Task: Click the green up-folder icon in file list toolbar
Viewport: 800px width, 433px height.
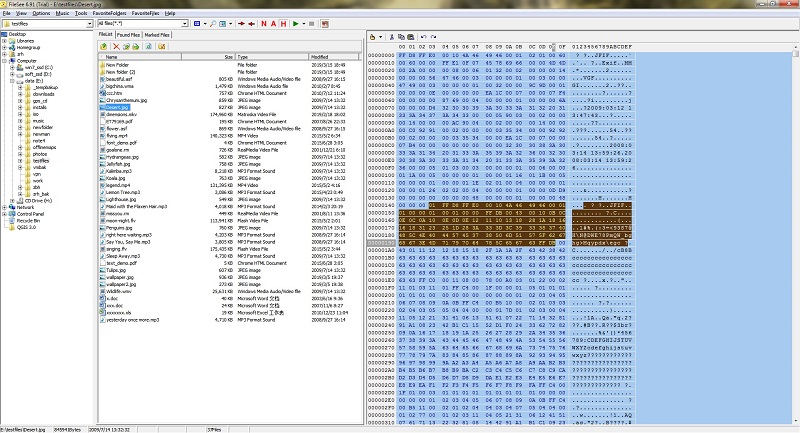Action: pyautogui.click(x=104, y=46)
